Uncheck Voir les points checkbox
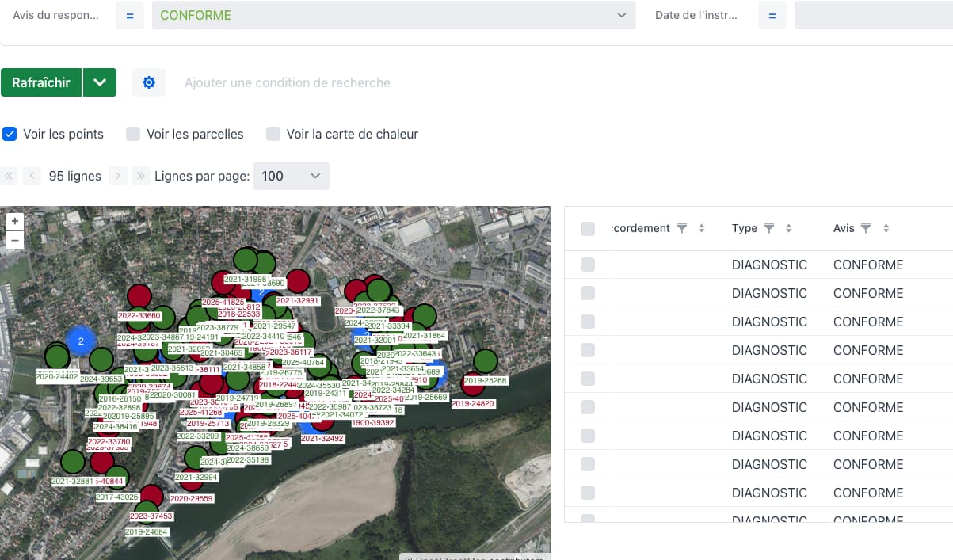 click(10, 134)
